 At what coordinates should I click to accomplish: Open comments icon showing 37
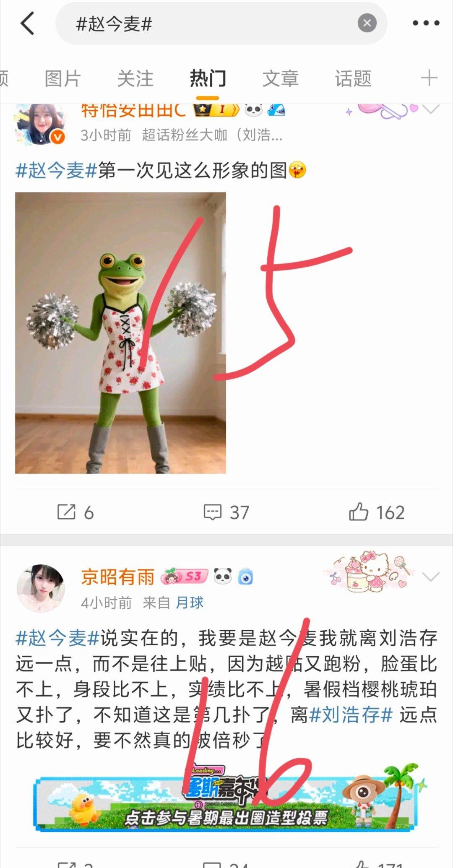(x=226, y=512)
